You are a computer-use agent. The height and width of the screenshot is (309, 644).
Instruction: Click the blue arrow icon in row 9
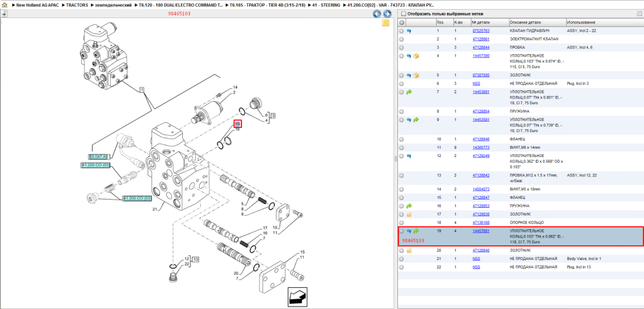point(409,119)
